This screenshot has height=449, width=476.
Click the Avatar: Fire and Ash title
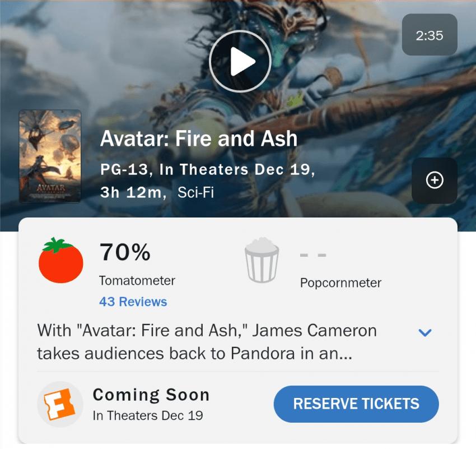point(199,138)
